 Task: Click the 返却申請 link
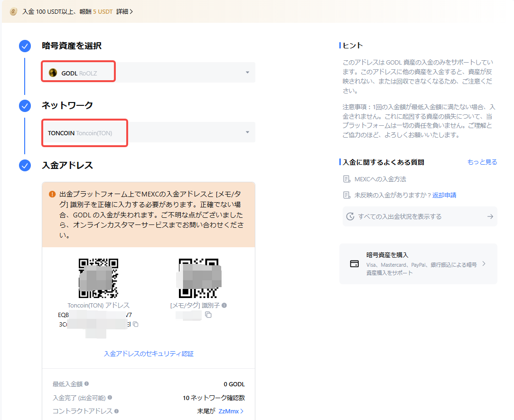click(444, 195)
